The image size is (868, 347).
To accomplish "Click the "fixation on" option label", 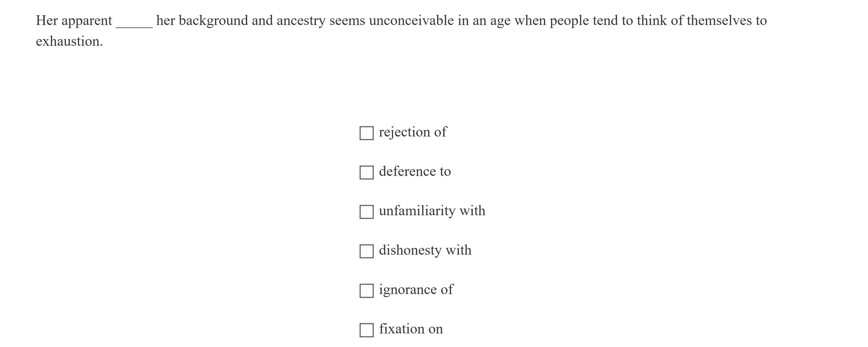I will [x=411, y=329].
